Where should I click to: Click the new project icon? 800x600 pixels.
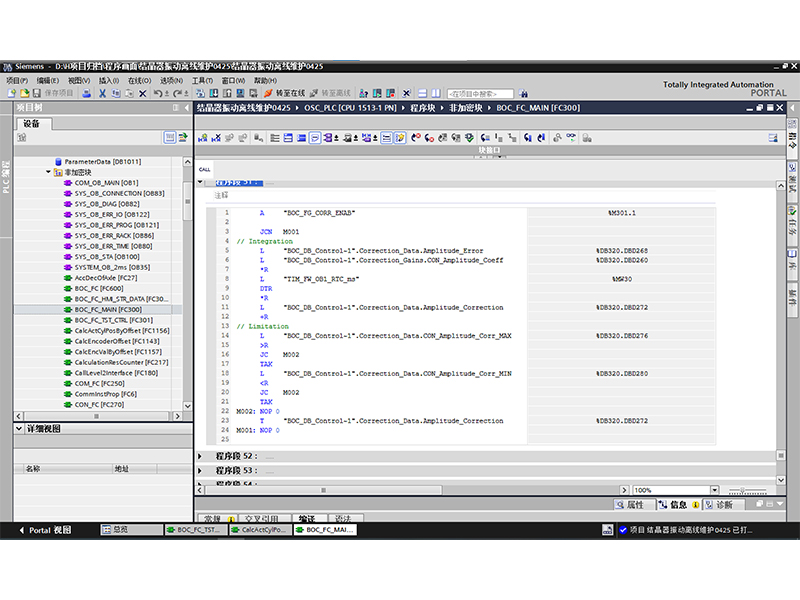click(12, 93)
